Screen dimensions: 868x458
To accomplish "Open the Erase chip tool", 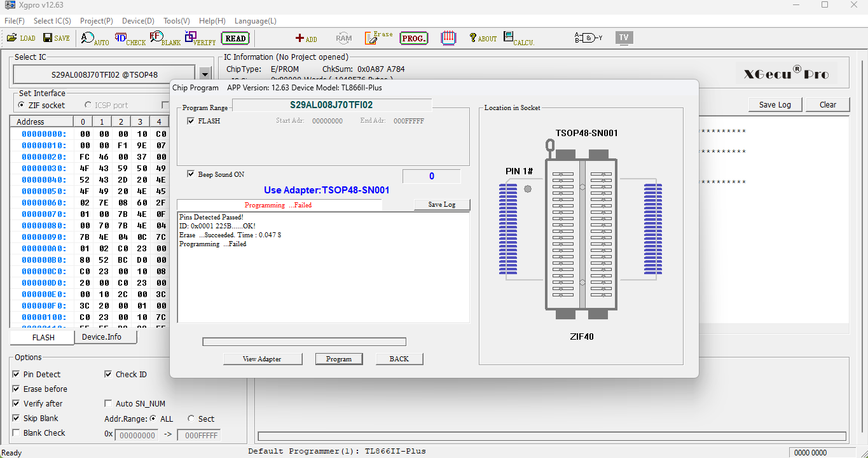I will click(378, 38).
